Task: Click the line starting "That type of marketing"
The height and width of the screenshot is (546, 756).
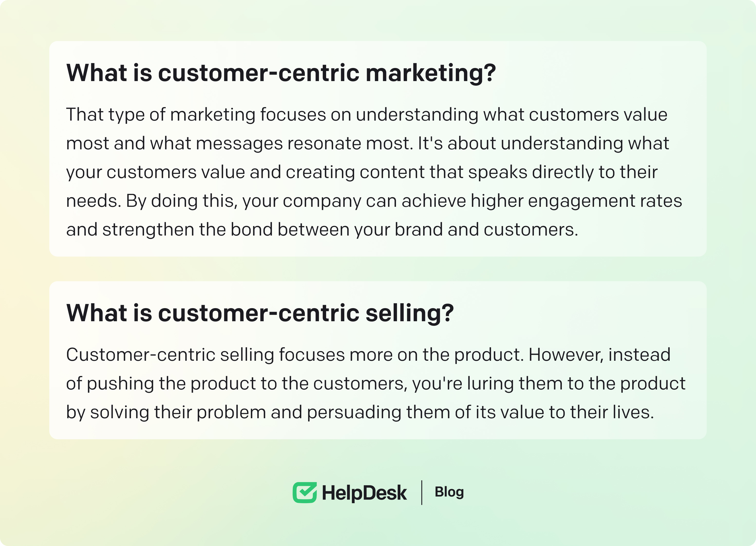Action: point(367,115)
